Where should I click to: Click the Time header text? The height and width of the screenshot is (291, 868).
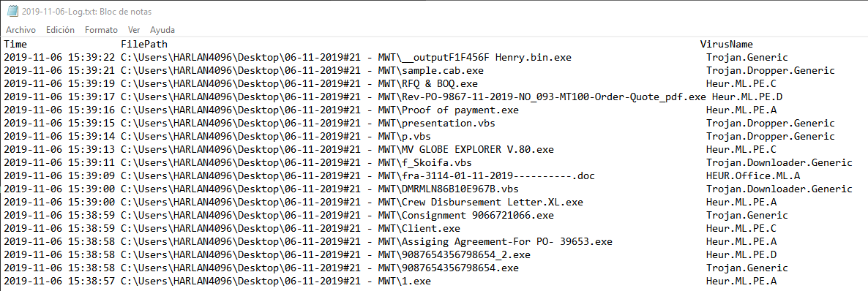[15, 45]
